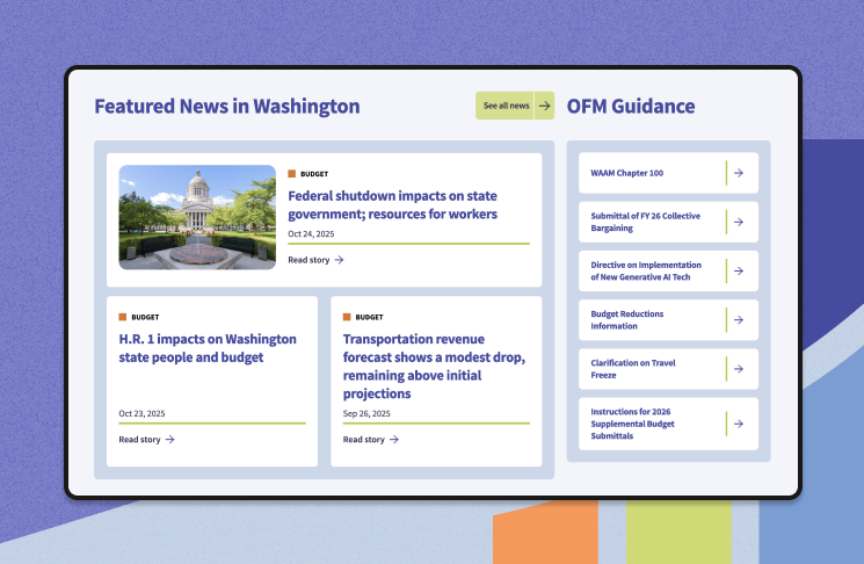The image size is (864, 564).
Task: Click Budget tag on Transportation revenue story
Action: click(363, 317)
